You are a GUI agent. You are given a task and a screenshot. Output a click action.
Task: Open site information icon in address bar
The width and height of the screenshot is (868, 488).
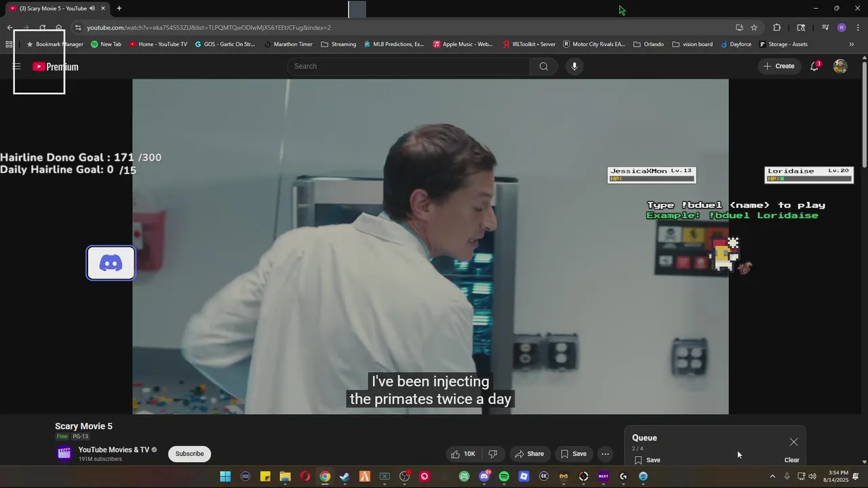click(78, 28)
